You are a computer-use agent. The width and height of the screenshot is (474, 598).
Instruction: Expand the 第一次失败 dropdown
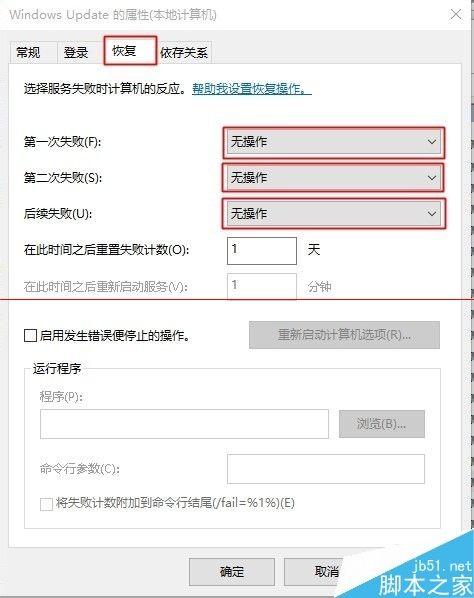click(334, 142)
